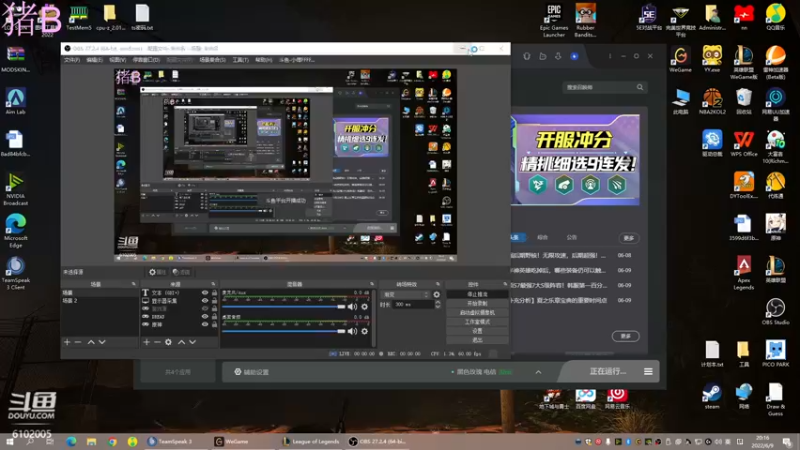Open the YY.exe desktop shortcut

(712, 59)
